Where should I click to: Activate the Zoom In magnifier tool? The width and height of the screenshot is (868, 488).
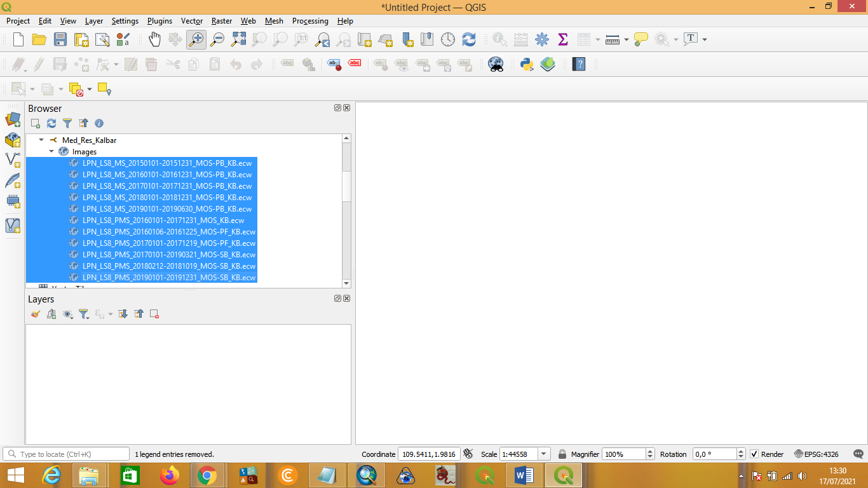[x=196, y=39]
